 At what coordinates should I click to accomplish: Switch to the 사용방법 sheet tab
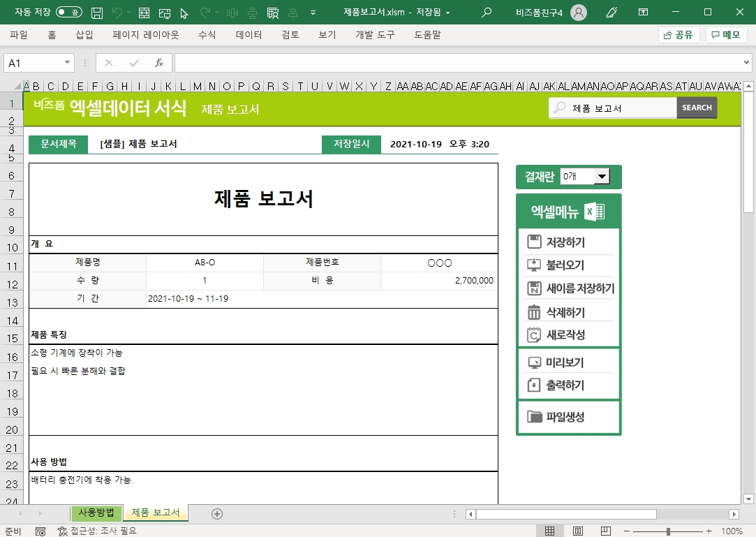(97, 513)
